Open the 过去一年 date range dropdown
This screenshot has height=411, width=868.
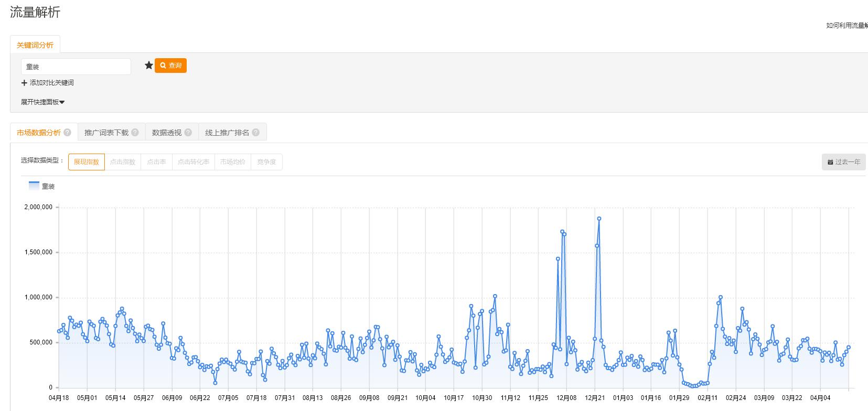[x=844, y=162]
